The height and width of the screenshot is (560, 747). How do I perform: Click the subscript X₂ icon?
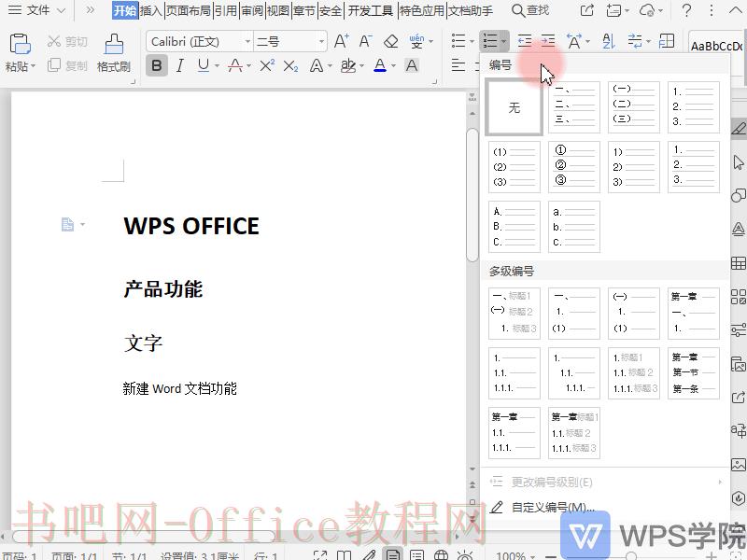[290, 65]
